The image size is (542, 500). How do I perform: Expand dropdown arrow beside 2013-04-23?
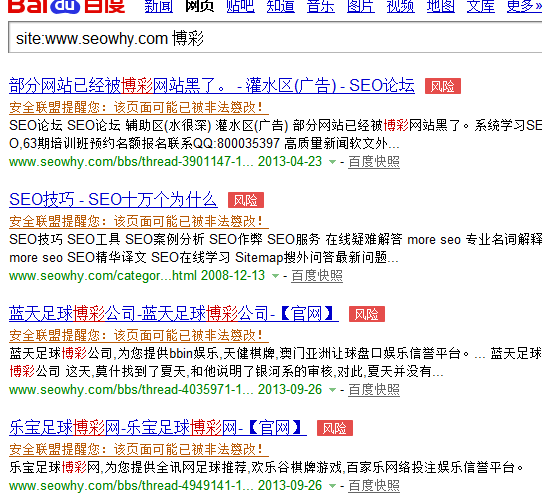(332, 162)
